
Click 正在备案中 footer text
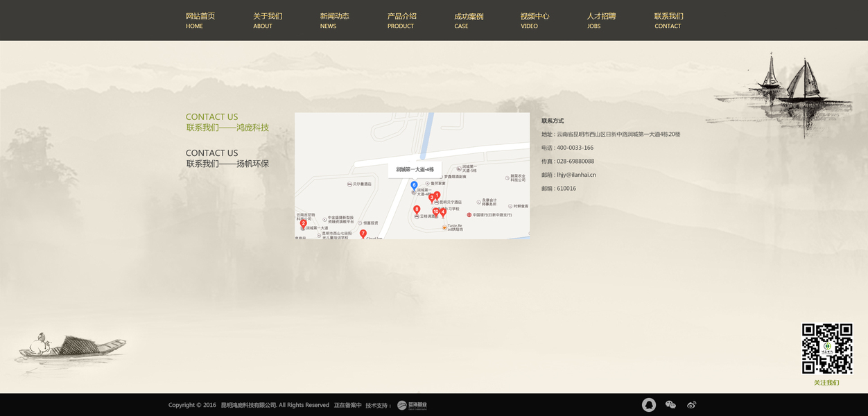[348, 405]
